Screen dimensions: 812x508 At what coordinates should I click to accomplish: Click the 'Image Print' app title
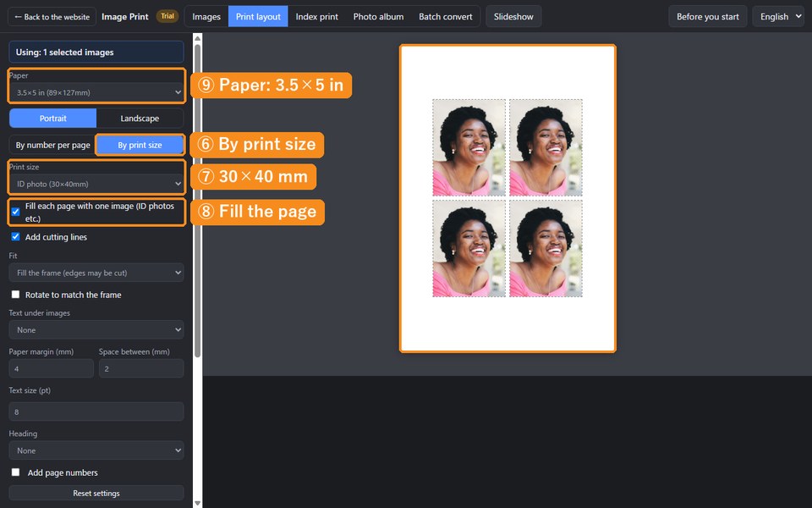(x=125, y=17)
